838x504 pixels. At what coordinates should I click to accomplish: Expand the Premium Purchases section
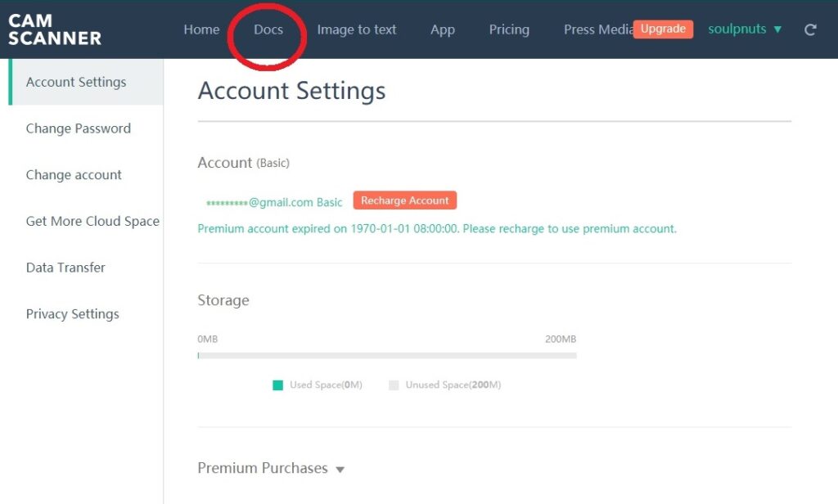(271, 469)
